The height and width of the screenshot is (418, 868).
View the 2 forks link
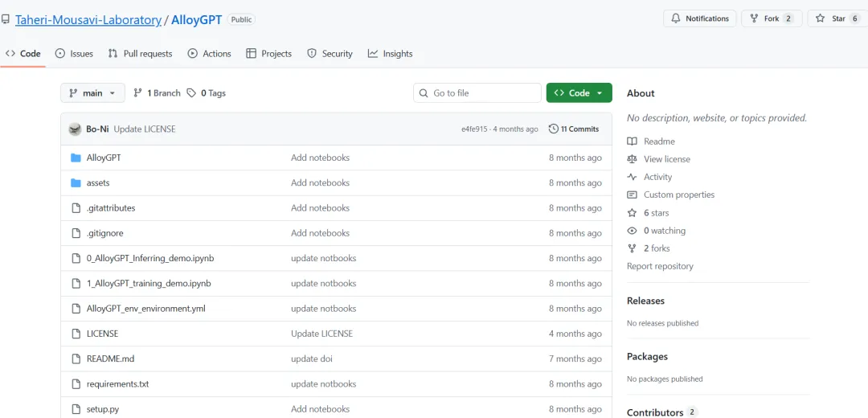tap(657, 248)
